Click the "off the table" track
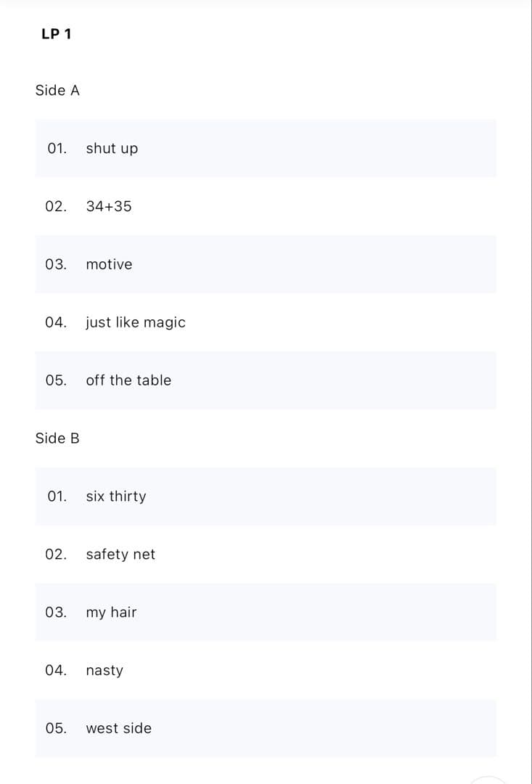The image size is (532, 784). coord(128,380)
